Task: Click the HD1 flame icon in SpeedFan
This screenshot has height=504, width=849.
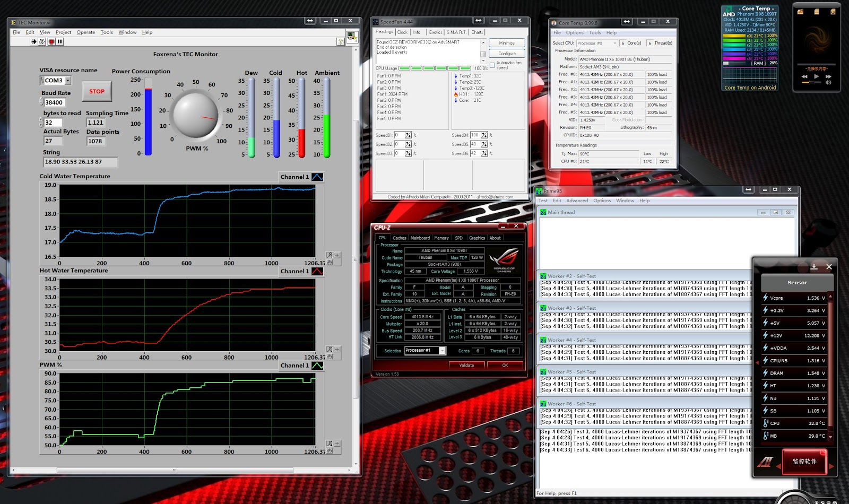Action: (456, 94)
